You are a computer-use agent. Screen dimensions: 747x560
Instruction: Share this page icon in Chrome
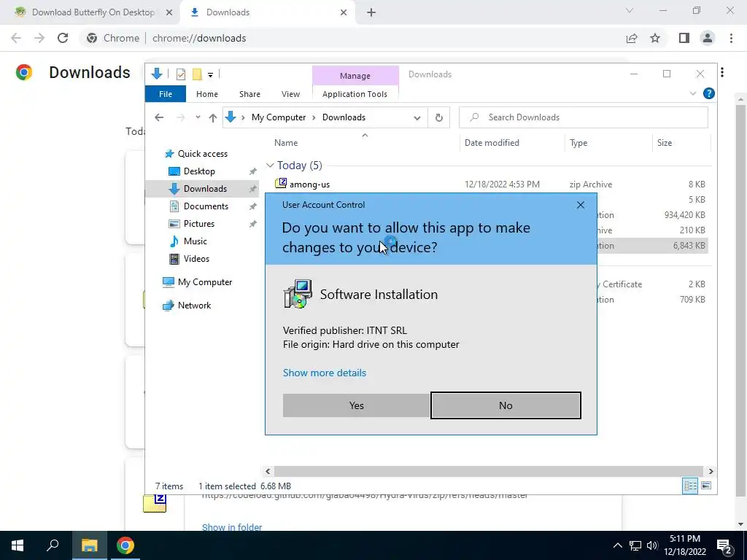point(632,38)
